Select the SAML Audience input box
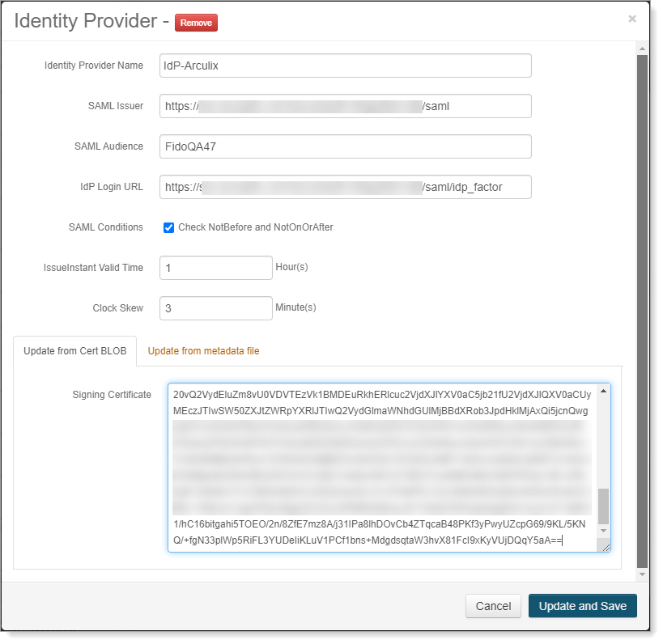This screenshot has width=663, height=644. [x=345, y=146]
